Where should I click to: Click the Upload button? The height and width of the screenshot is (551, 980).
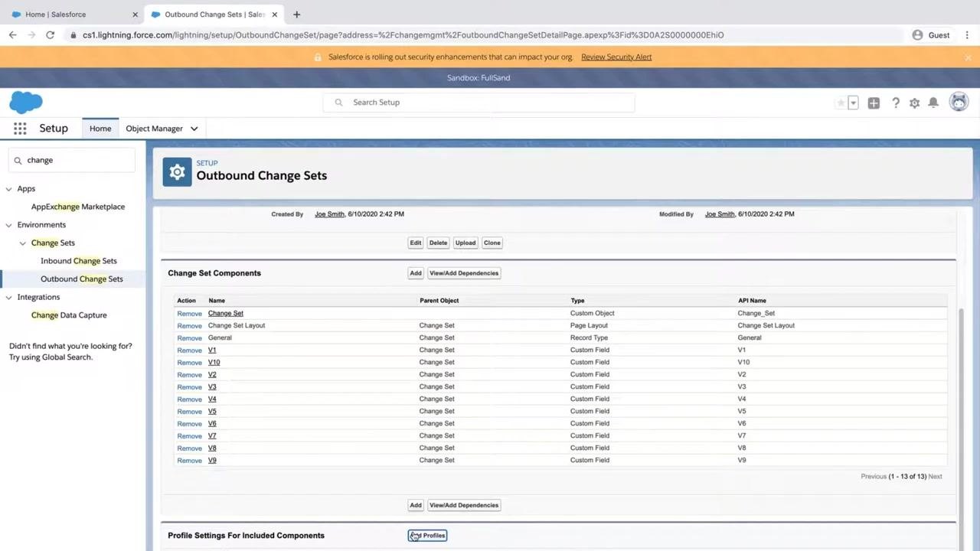tap(465, 243)
